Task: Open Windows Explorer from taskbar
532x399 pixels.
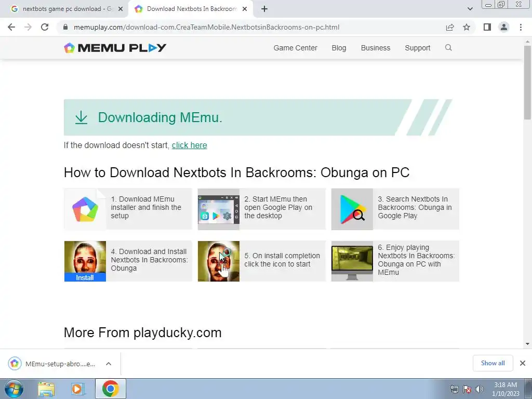Action: click(x=46, y=389)
